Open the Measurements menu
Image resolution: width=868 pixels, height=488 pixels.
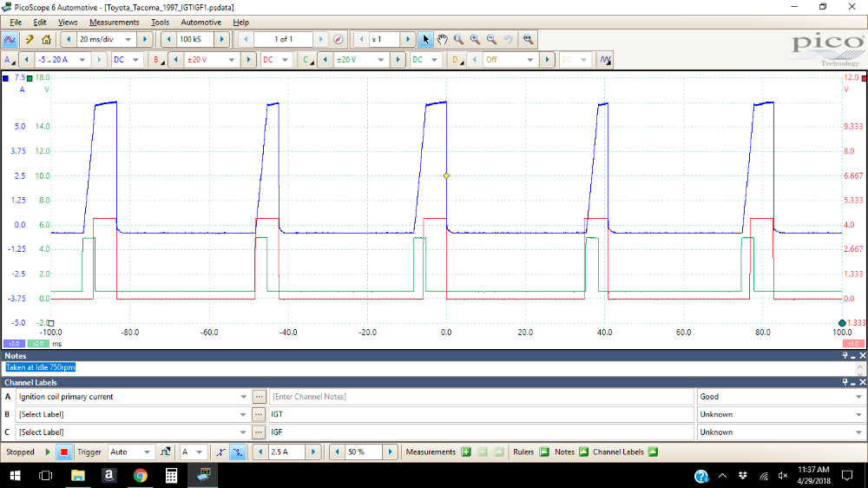point(114,23)
